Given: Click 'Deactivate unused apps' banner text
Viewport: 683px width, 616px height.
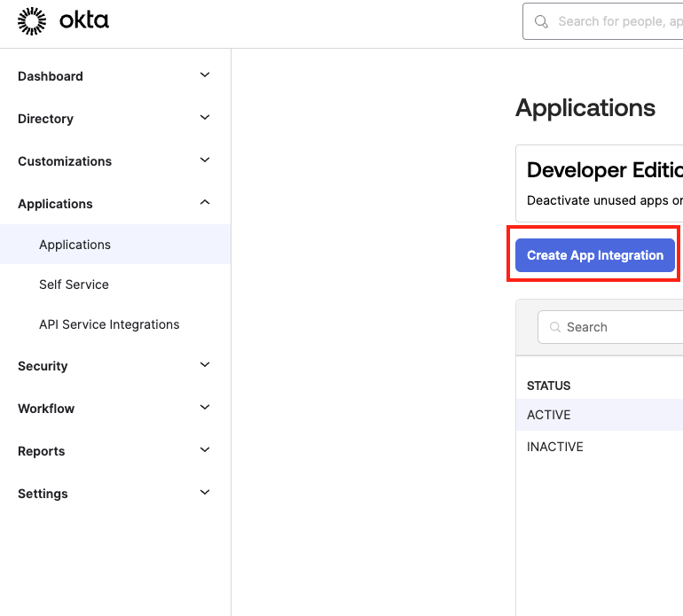Looking at the screenshot, I should coord(605,200).
